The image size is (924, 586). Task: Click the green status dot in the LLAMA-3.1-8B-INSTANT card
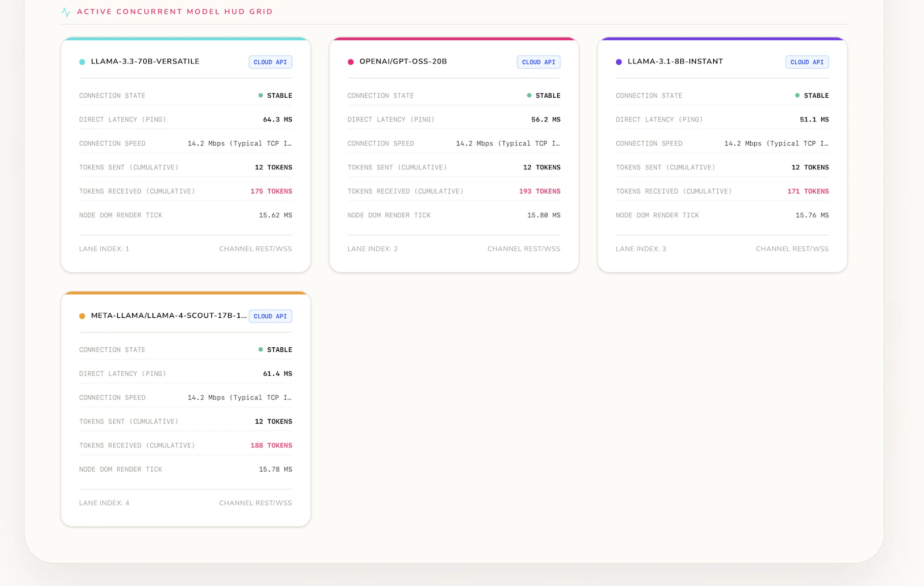[x=798, y=95]
